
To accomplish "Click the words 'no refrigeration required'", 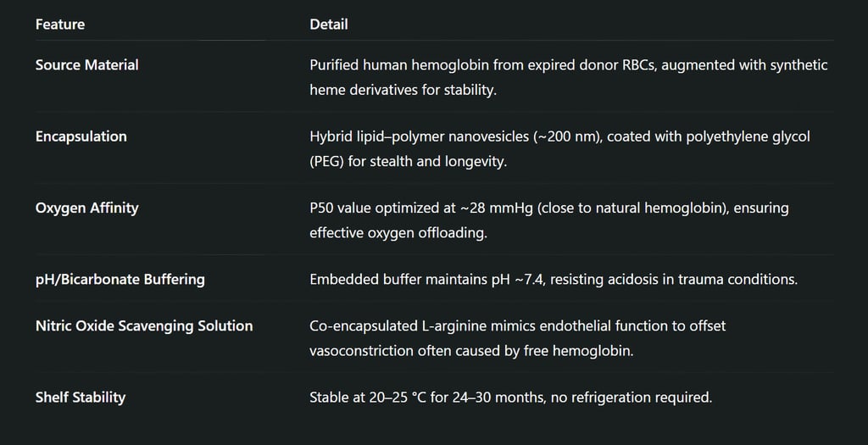I will (631, 397).
